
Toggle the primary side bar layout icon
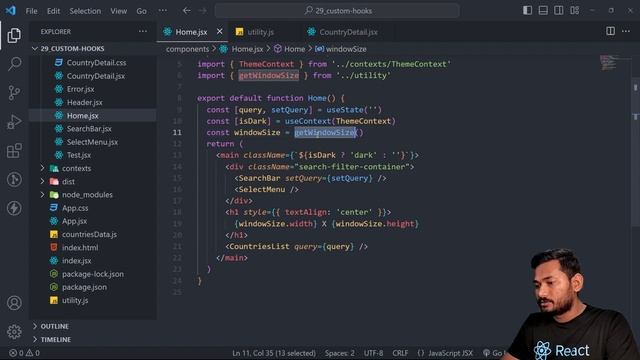point(527,10)
